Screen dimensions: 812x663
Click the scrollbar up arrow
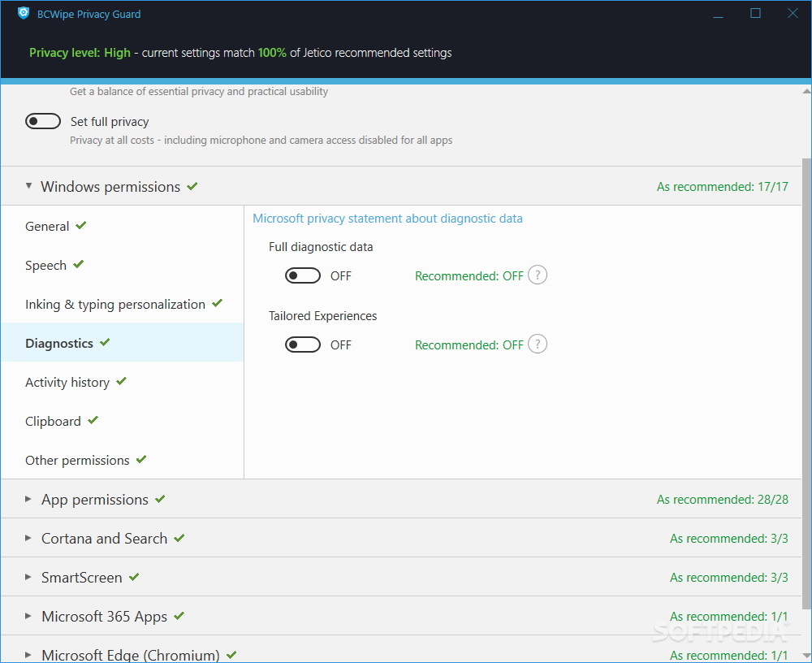click(807, 91)
